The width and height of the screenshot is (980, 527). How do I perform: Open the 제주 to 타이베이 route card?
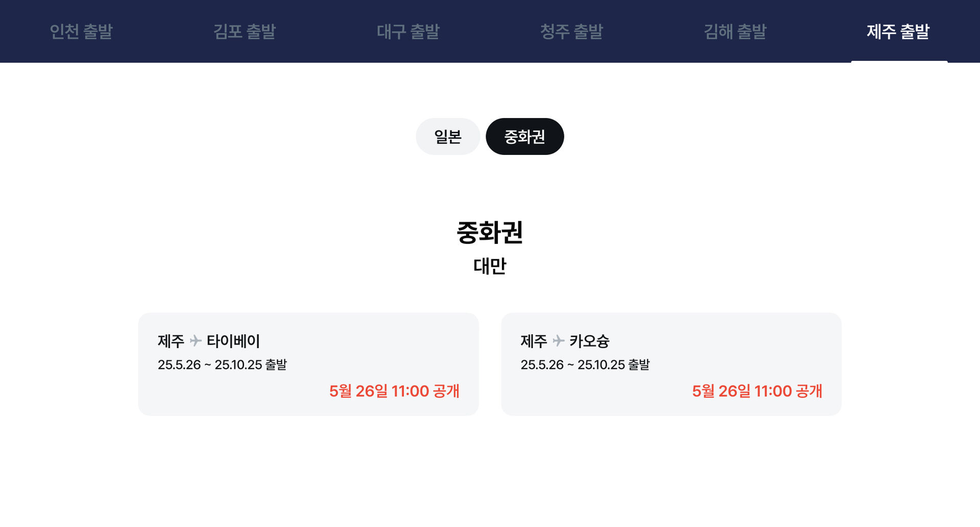coord(308,364)
